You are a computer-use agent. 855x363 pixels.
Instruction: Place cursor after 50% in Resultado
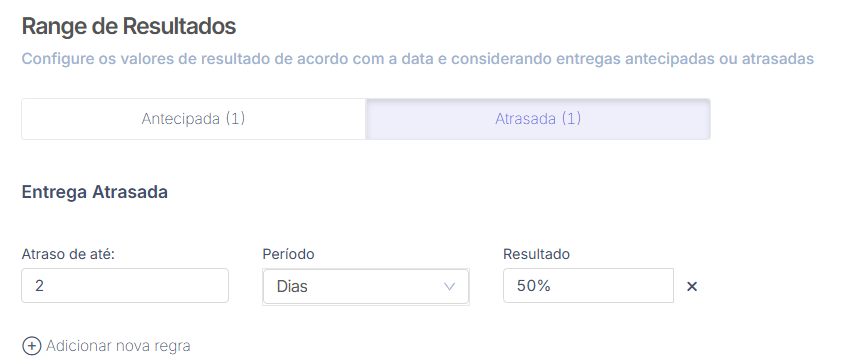click(552, 286)
